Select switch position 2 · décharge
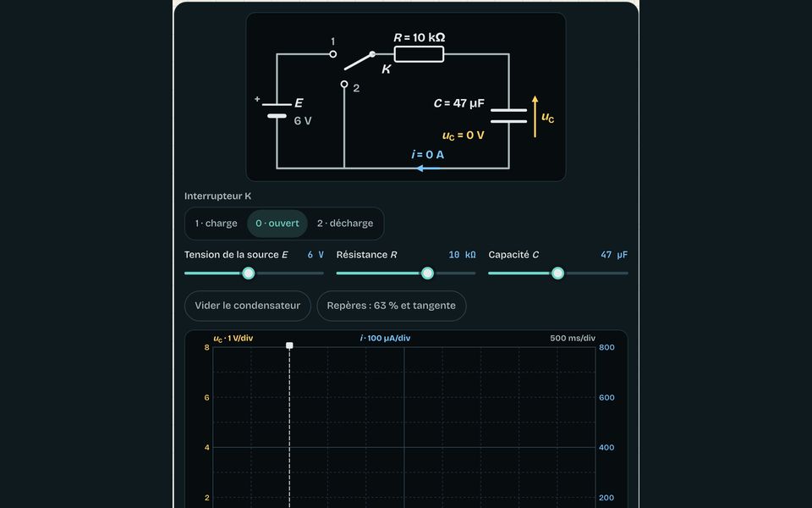 (345, 224)
